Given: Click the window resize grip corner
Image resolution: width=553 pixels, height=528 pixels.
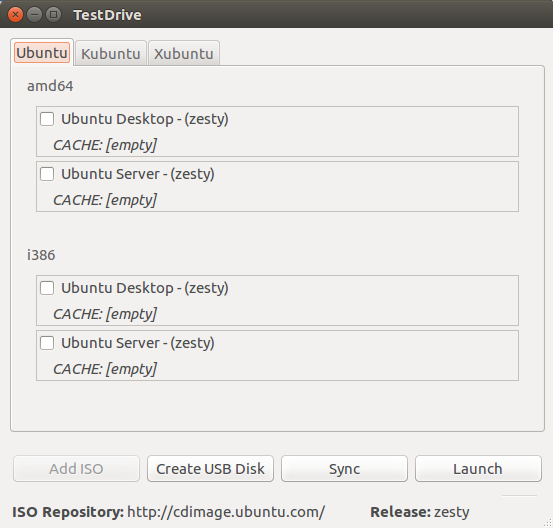Looking at the screenshot, I should (x=548, y=523).
